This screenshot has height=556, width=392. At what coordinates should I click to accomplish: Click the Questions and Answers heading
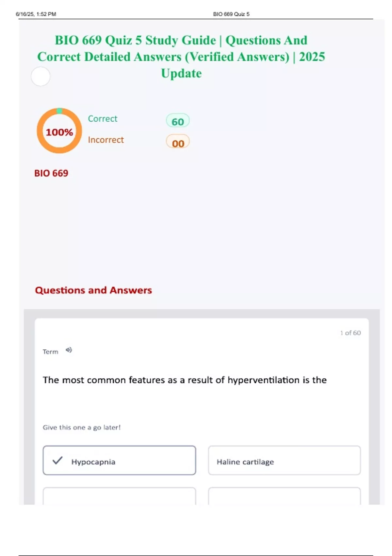[93, 290]
